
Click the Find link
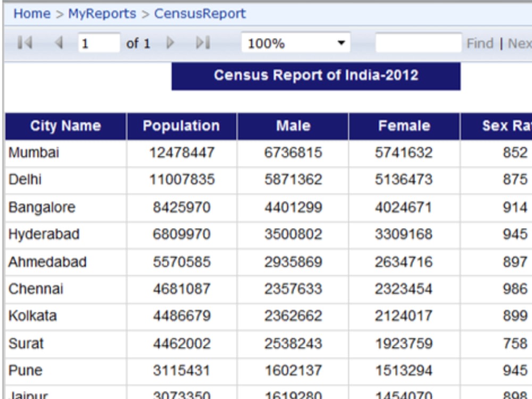(x=480, y=44)
